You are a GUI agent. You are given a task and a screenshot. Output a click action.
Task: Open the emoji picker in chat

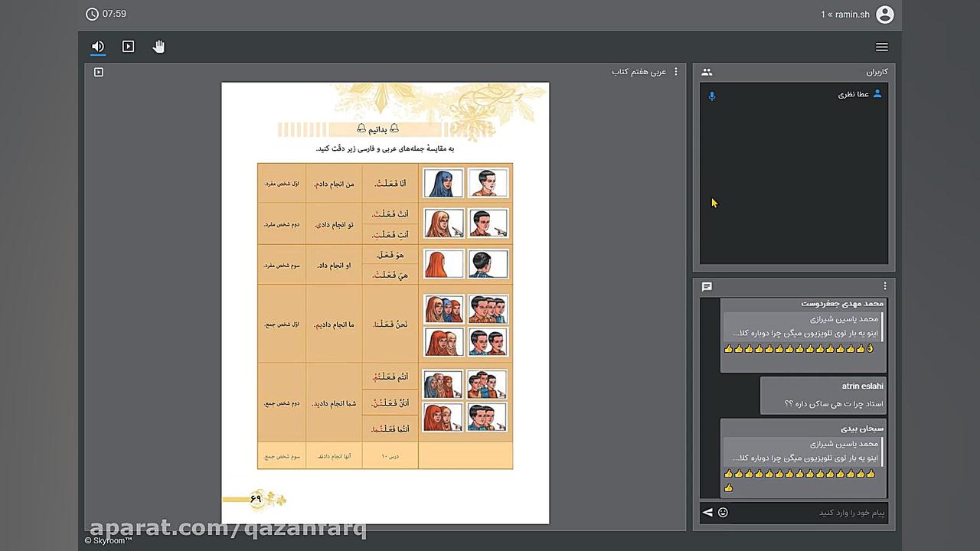point(723,513)
